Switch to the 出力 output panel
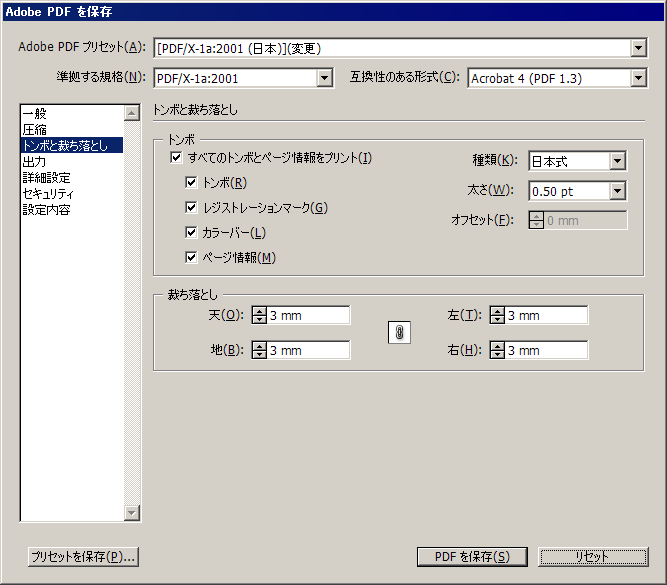Viewport: 667px width, 585px height. click(x=34, y=162)
